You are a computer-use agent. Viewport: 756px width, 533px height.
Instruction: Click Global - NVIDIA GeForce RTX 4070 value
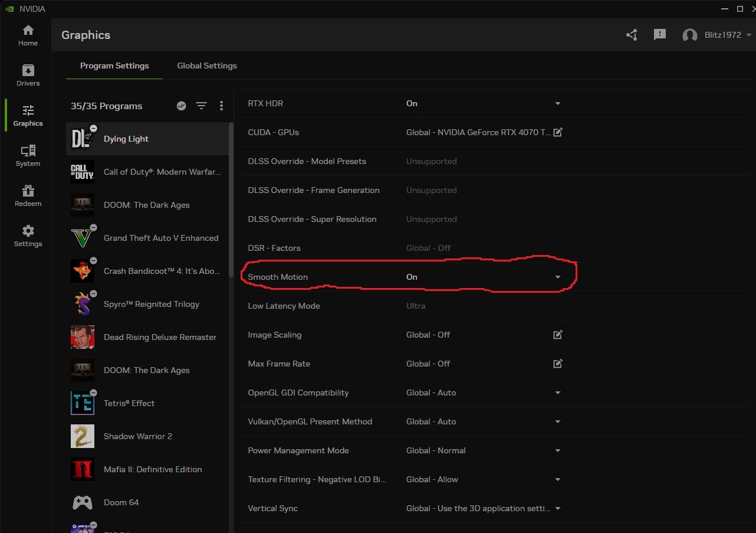click(x=479, y=132)
